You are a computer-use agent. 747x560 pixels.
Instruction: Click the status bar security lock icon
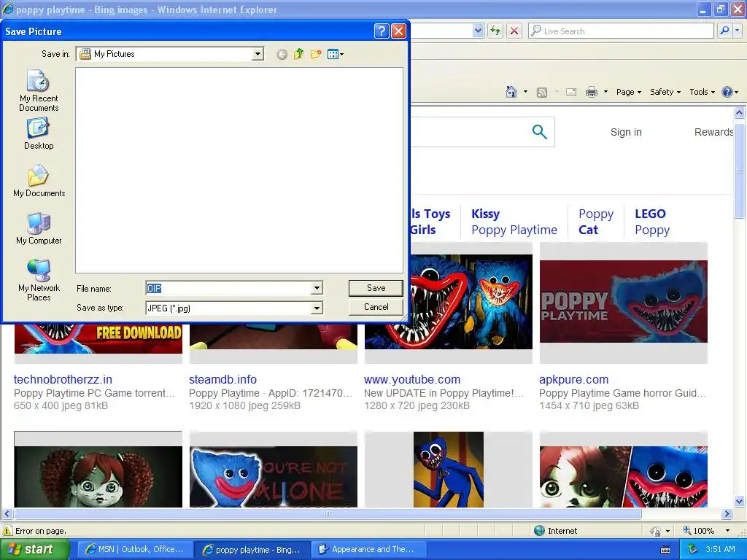click(x=656, y=531)
